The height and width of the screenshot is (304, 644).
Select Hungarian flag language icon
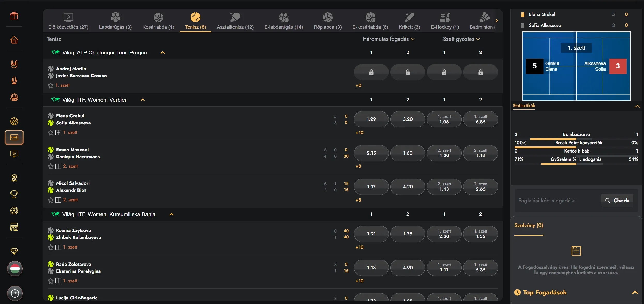coord(15,269)
